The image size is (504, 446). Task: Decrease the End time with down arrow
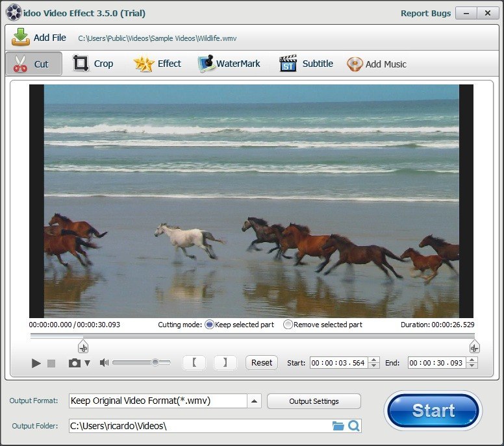472,365
